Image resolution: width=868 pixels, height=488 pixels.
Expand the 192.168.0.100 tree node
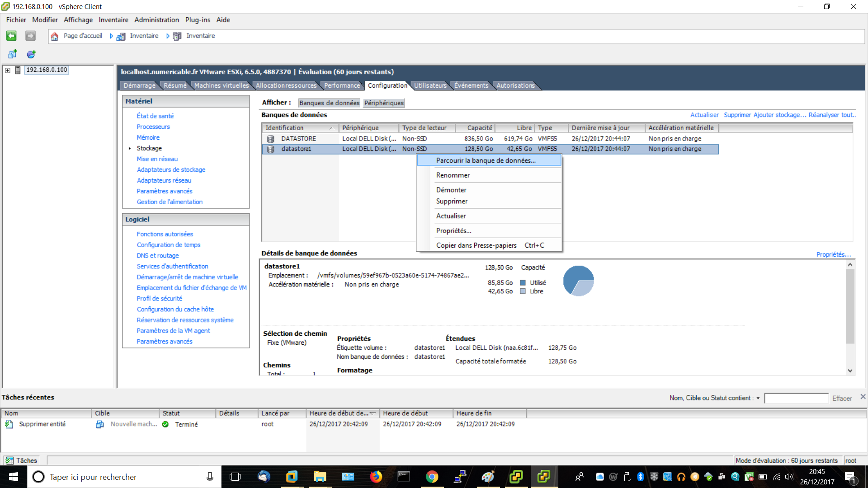coord(8,70)
